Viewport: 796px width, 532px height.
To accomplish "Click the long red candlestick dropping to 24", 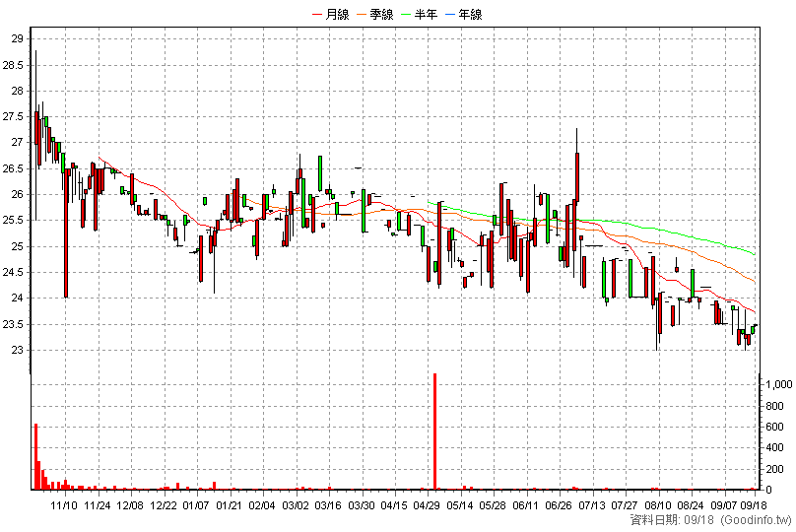I will [66, 233].
